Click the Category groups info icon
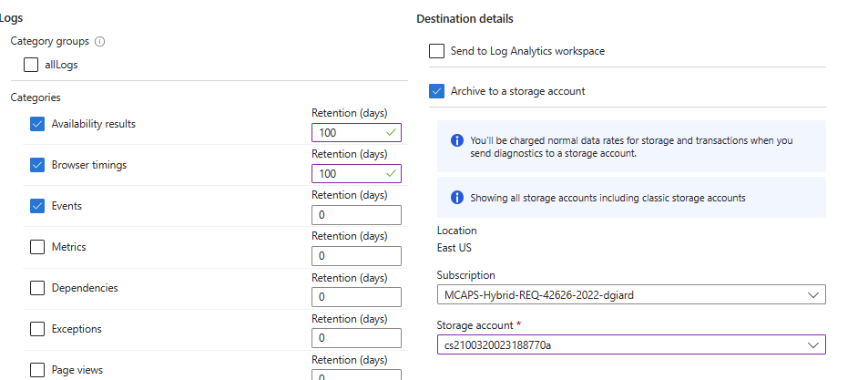This screenshot has height=380, width=868. [100, 42]
